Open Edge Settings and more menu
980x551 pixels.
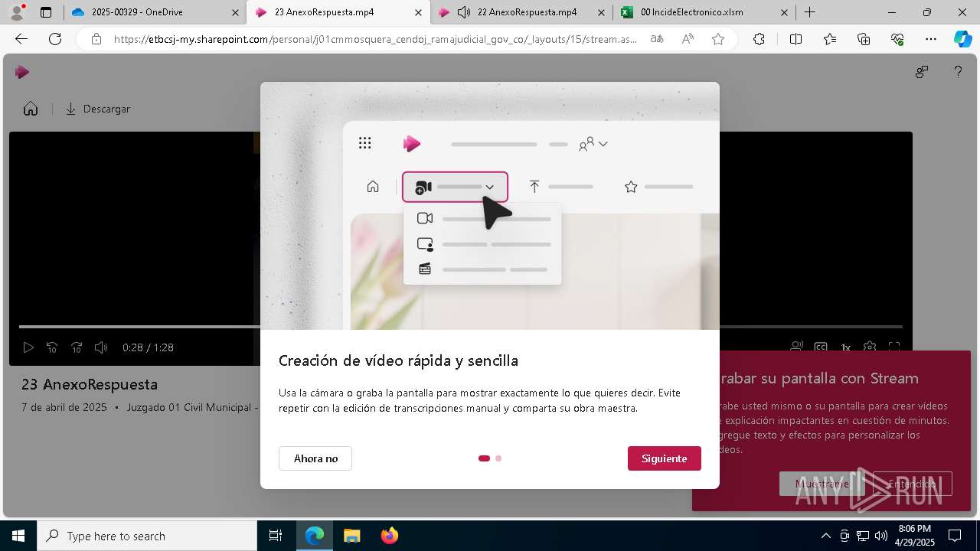point(931,39)
